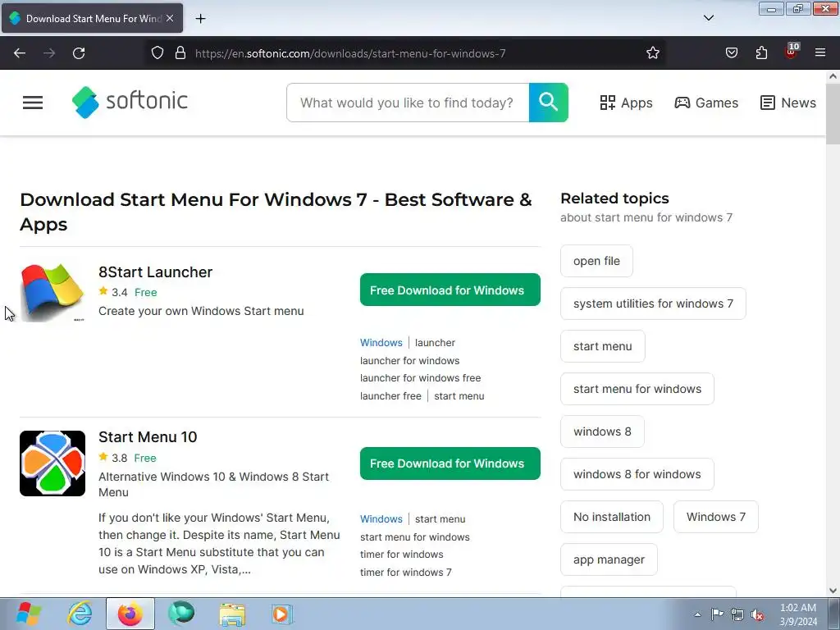Screen dimensions: 840x630
Task: Select system utilities for windows 7 topic
Action: pyautogui.click(x=653, y=304)
